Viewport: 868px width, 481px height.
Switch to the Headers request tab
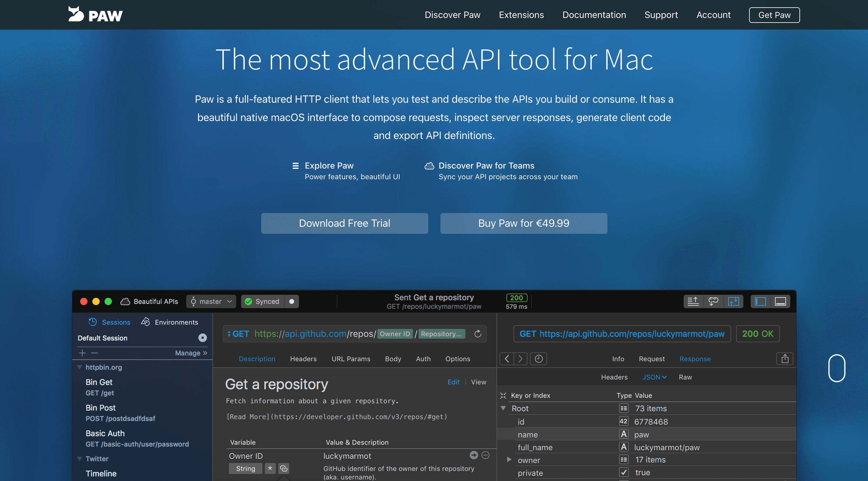tap(303, 359)
